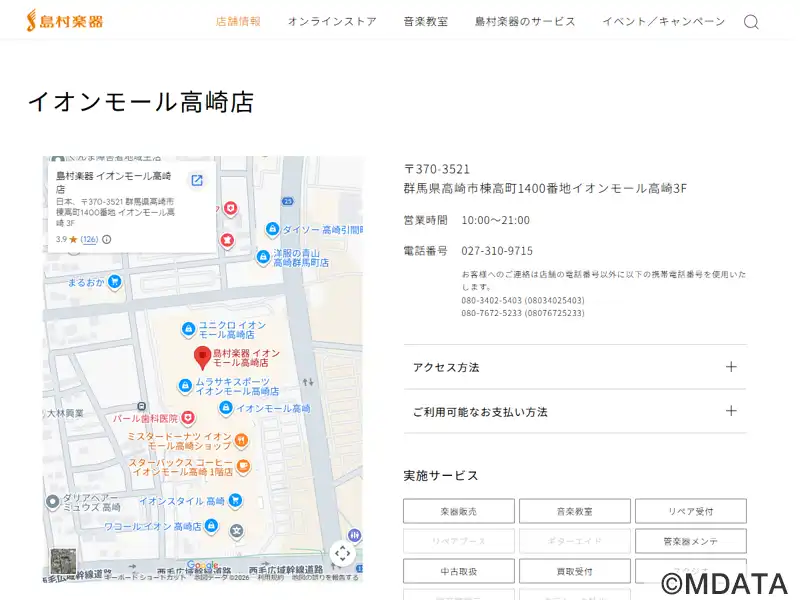This screenshot has width=800, height=600.
Task: Click the Starbucks Coffee map marker
Action: 244,465
